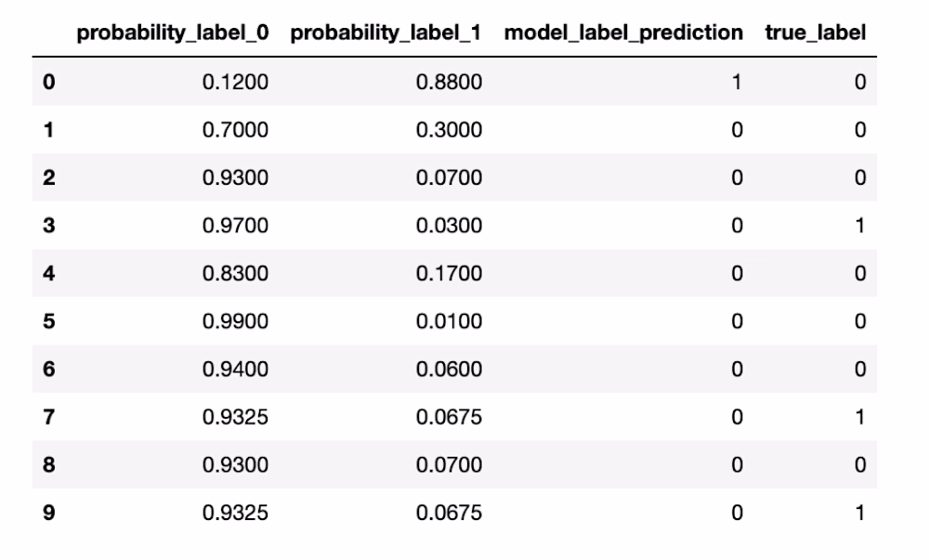The width and height of the screenshot is (929, 560).
Task: Select row index 0
Action: pyautogui.click(x=49, y=82)
